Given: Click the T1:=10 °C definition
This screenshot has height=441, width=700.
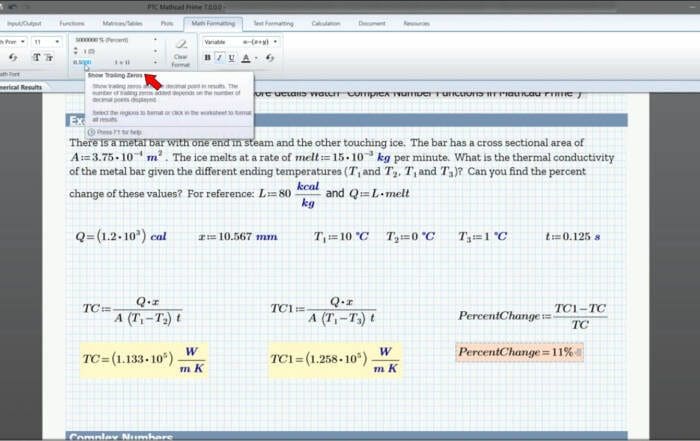Looking at the screenshot, I should tap(342, 237).
